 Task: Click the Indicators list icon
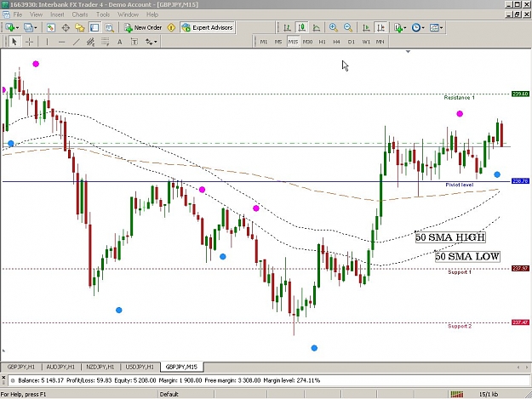click(398, 27)
